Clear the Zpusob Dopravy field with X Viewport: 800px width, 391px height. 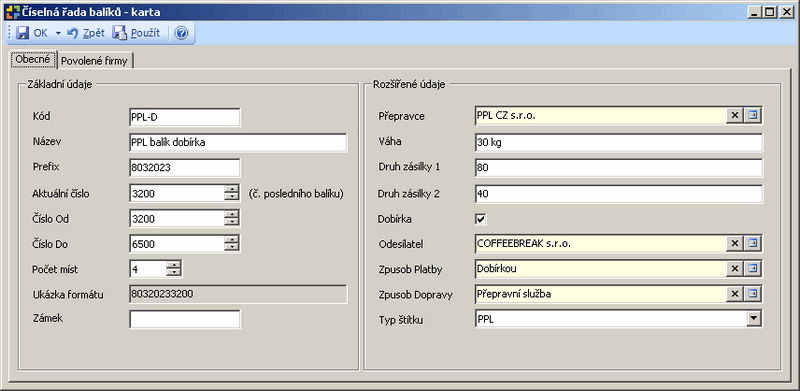coord(735,294)
